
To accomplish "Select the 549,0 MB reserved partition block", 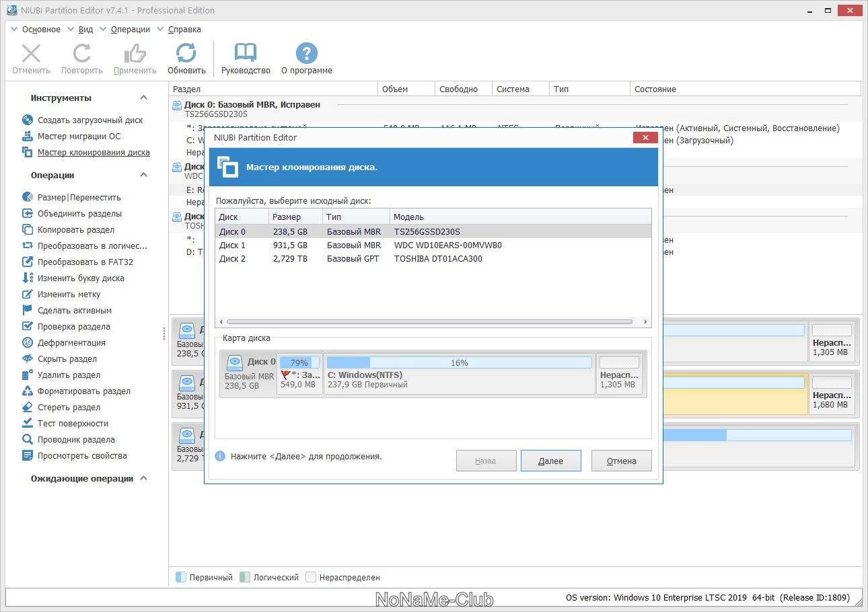I will (x=299, y=373).
